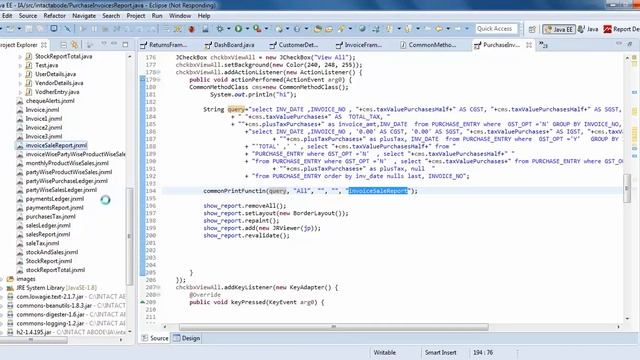Click Link with Editor icon in Project Explorer
The height and width of the screenshot is (360, 640).
pyautogui.click(x=75, y=45)
